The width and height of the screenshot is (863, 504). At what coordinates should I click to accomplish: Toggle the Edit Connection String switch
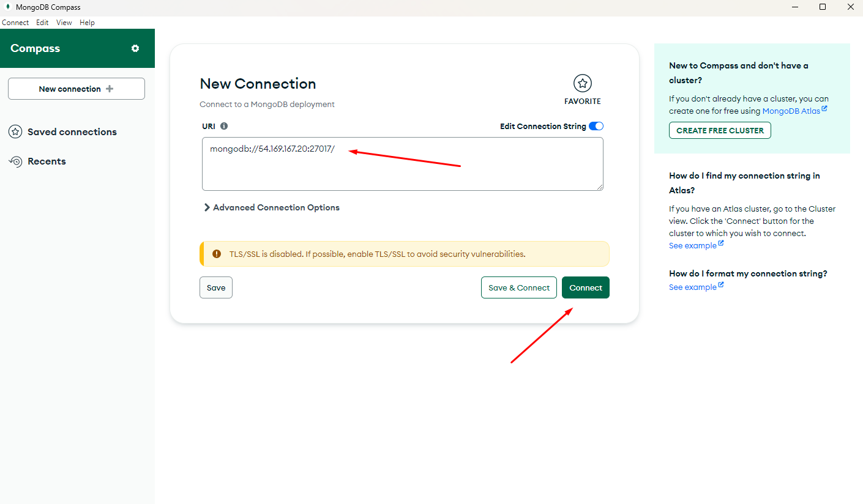pyautogui.click(x=596, y=126)
